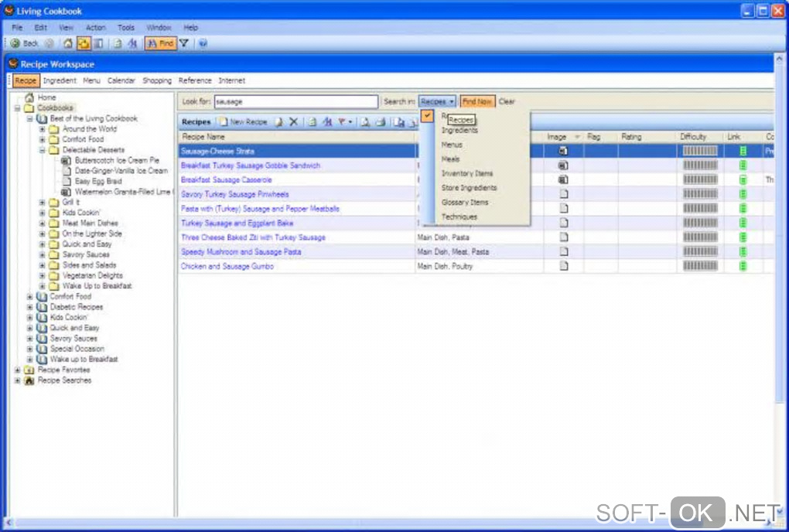
Task: Click the Recipe Workspace header icon
Action: [x=13, y=64]
